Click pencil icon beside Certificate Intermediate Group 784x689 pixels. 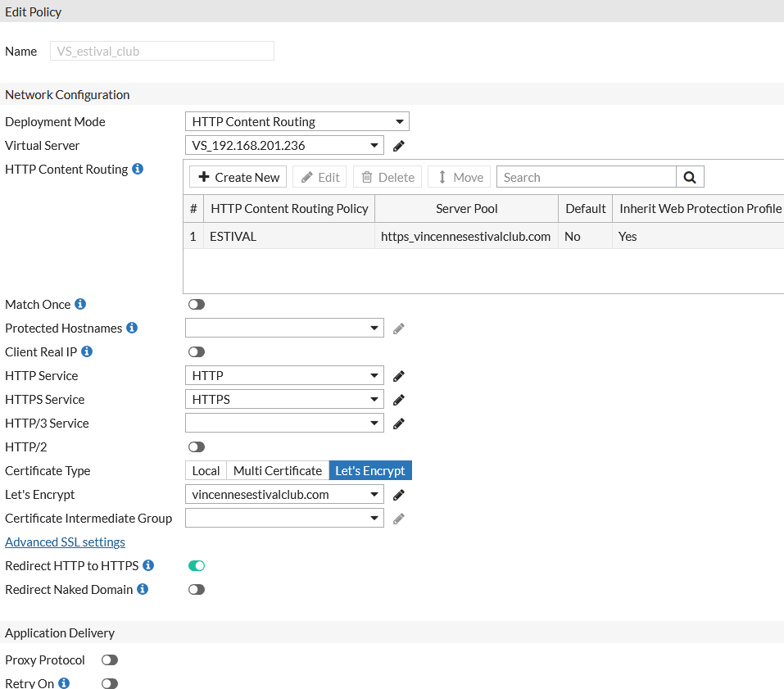coord(398,519)
